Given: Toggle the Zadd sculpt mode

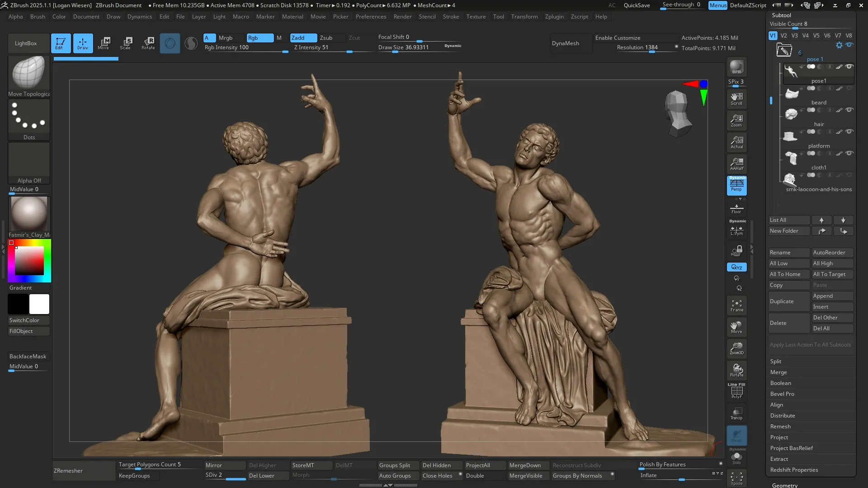Looking at the screenshot, I should (303, 38).
